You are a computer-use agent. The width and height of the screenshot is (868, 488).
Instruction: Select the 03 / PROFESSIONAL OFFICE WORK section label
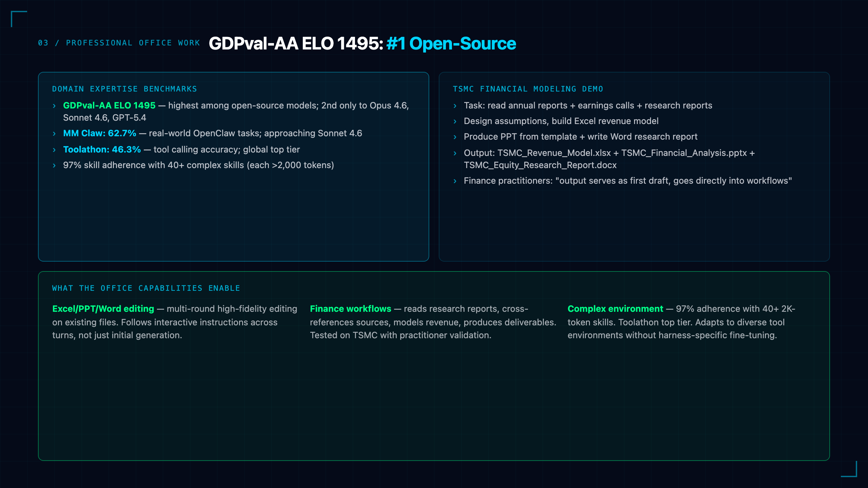(x=119, y=43)
